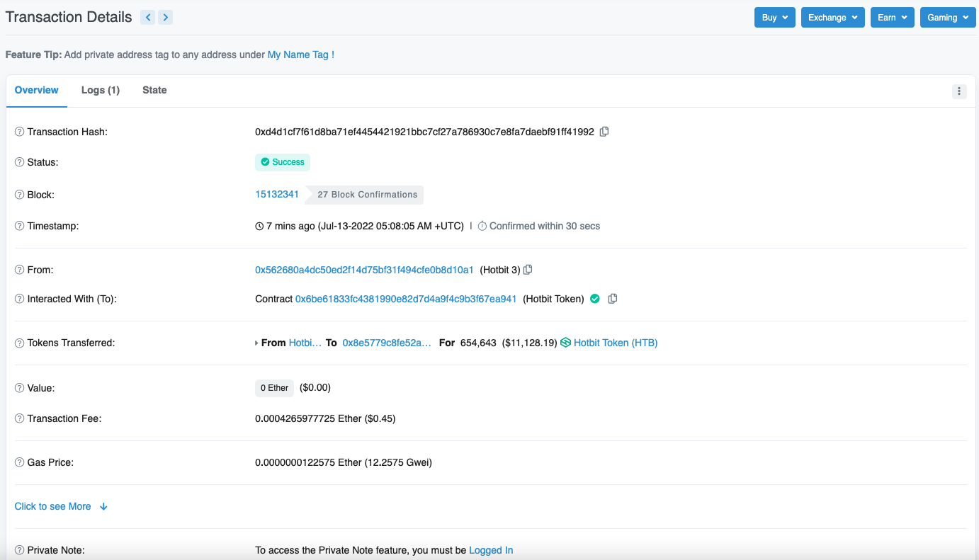Click the Transaction Hash help icon
The width and height of the screenshot is (979, 560).
click(20, 132)
